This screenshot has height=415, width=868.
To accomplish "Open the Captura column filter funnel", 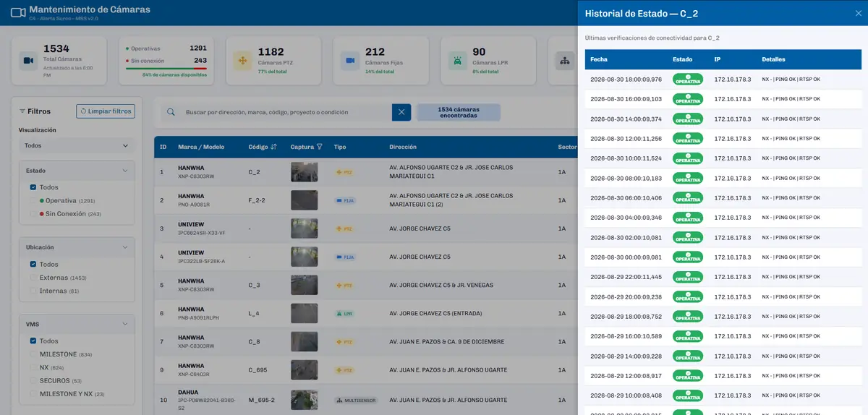I will (320, 147).
